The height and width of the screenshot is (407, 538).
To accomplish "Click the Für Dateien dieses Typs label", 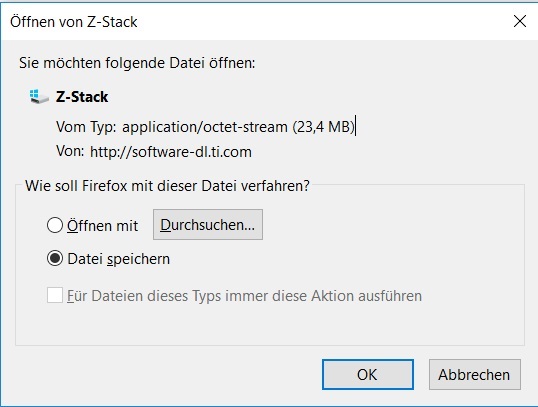I will point(244,296).
